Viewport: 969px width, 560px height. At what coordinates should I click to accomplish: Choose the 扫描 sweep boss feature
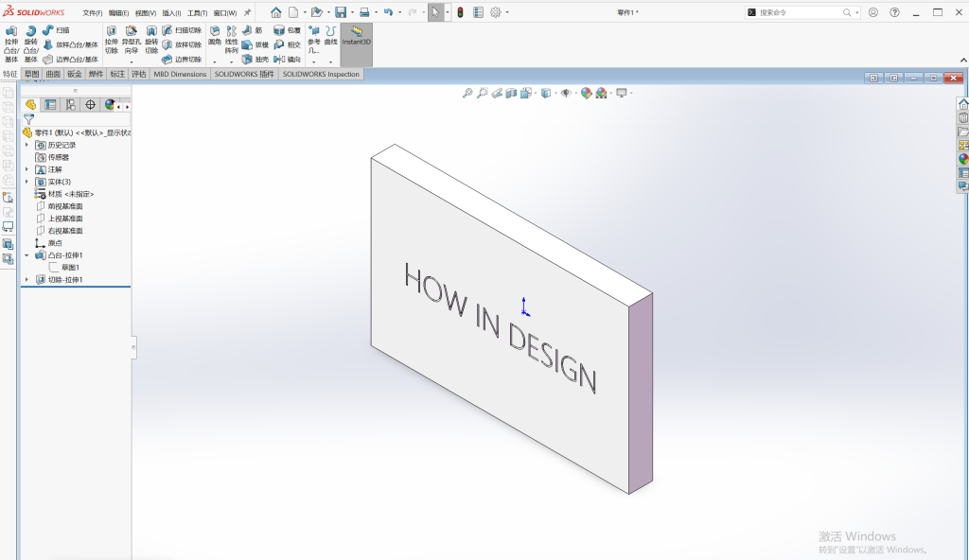pos(56,30)
